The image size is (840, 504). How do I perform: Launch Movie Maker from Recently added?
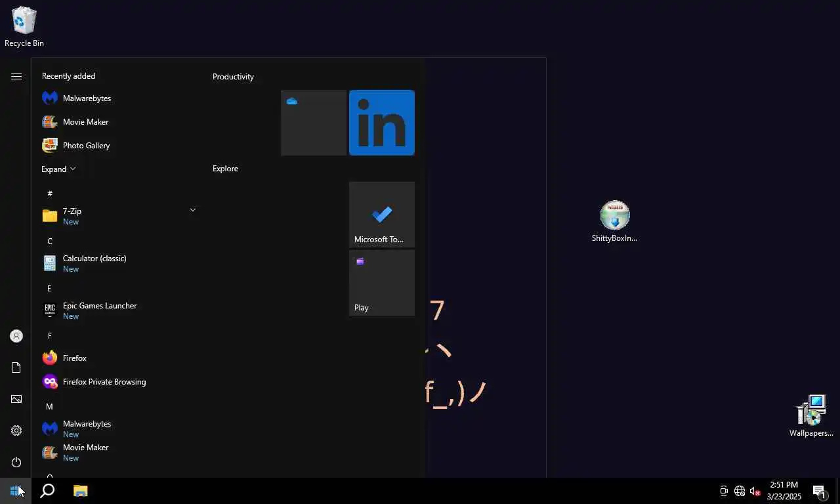[118, 122]
